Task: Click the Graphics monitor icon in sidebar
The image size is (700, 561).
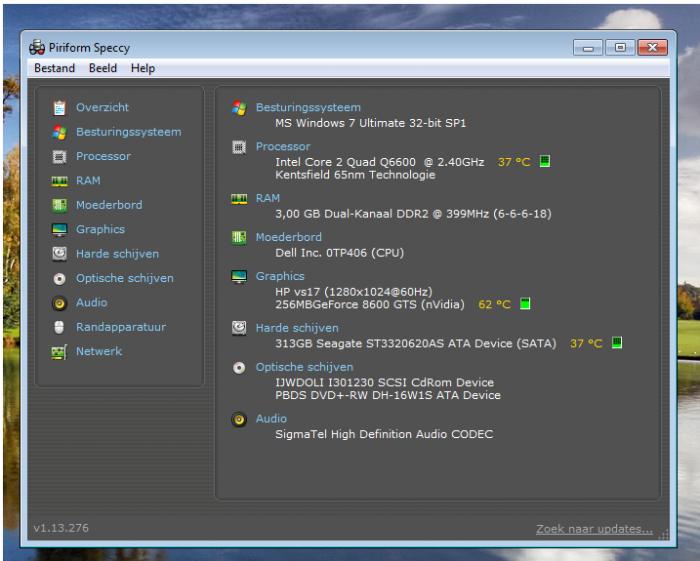Action: tap(59, 229)
